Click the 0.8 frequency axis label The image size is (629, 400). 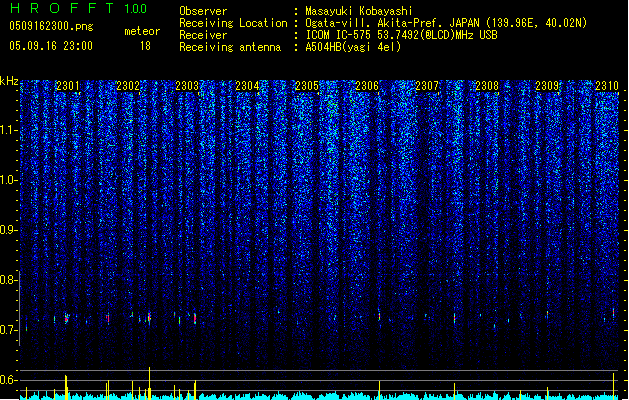[x=7, y=280]
